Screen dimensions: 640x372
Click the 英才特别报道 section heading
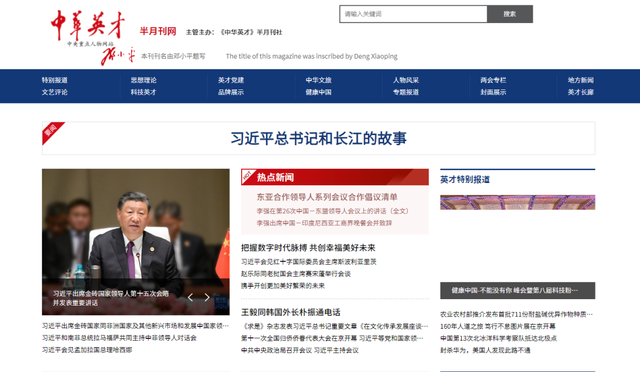(465, 180)
